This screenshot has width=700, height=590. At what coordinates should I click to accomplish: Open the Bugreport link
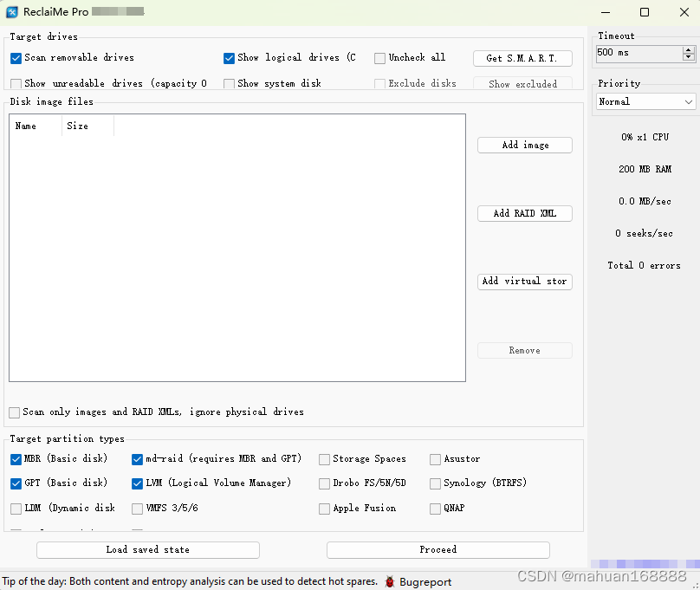coord(425,582)
